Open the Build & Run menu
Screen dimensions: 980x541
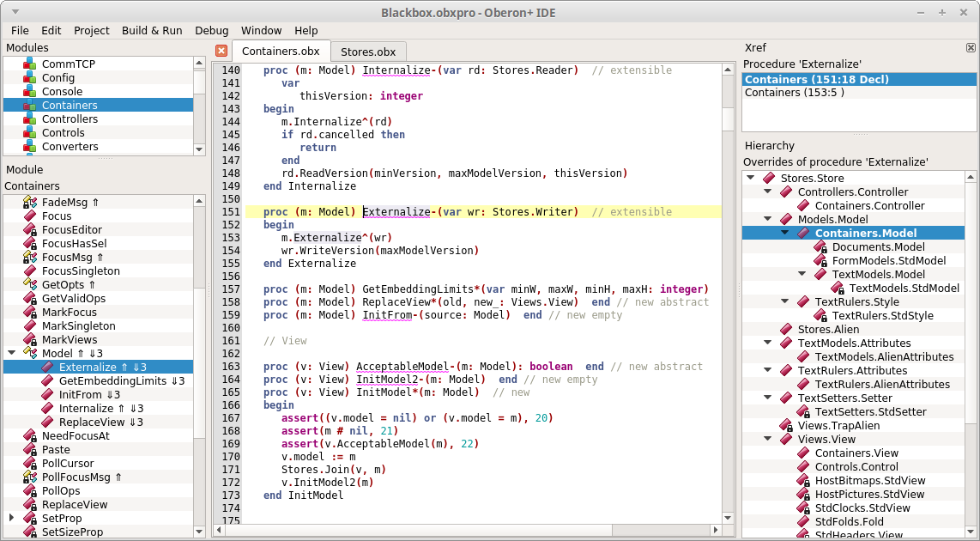pyautogui.click(x=152, y=30)
